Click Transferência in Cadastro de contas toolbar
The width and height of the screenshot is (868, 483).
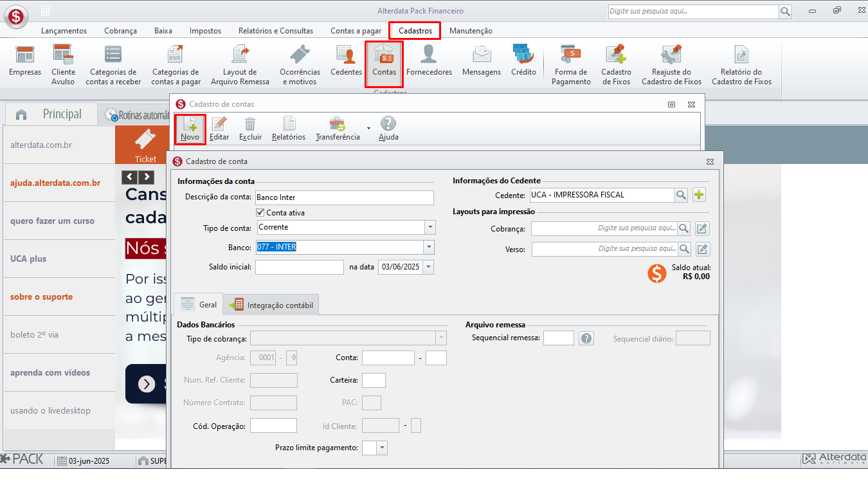pyautogui.click(x=338, y=129)
